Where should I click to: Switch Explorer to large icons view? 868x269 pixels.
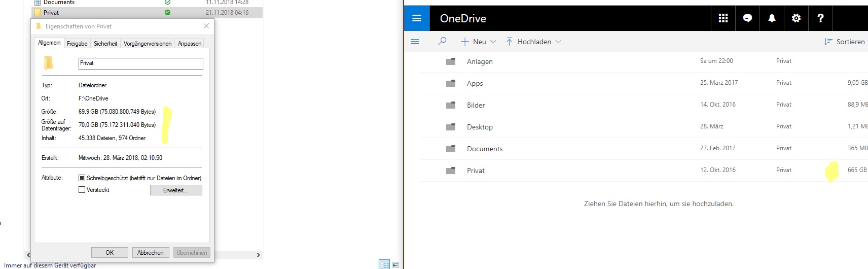395,264
